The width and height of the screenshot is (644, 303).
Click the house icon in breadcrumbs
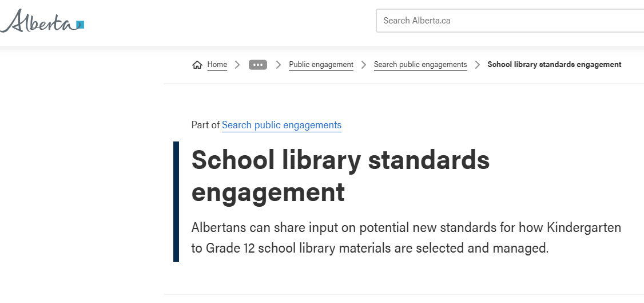[197, 65]
